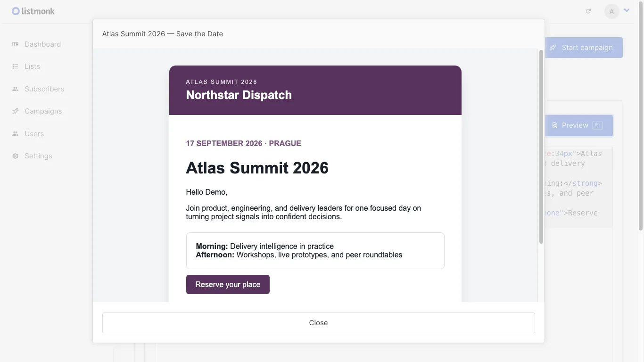Click the Atlas Summit 2026 heading
The height and width of the screenshot is (362, 644).
(257, 168)
